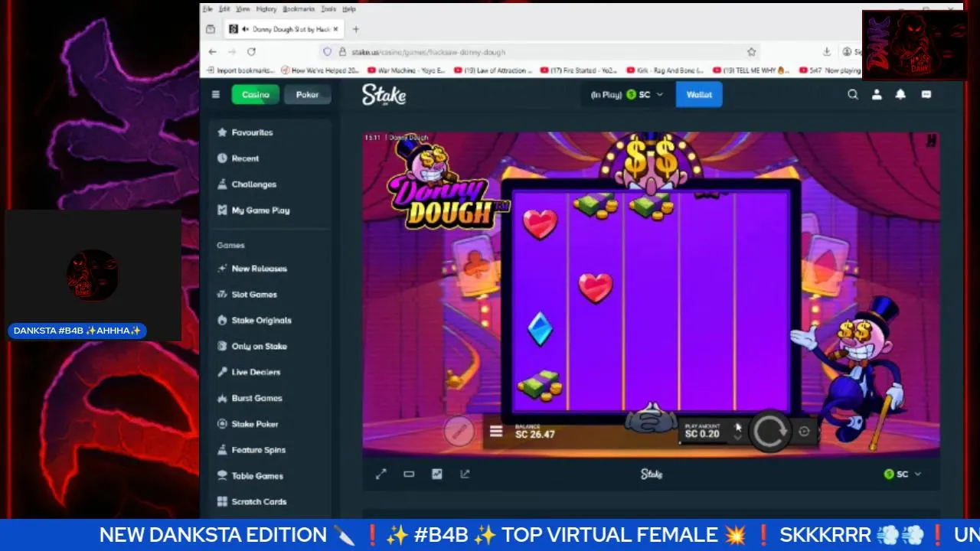Open the Fire Started bookmark
The width and height of the screenshot is (980, 551).
pos(579,70)
